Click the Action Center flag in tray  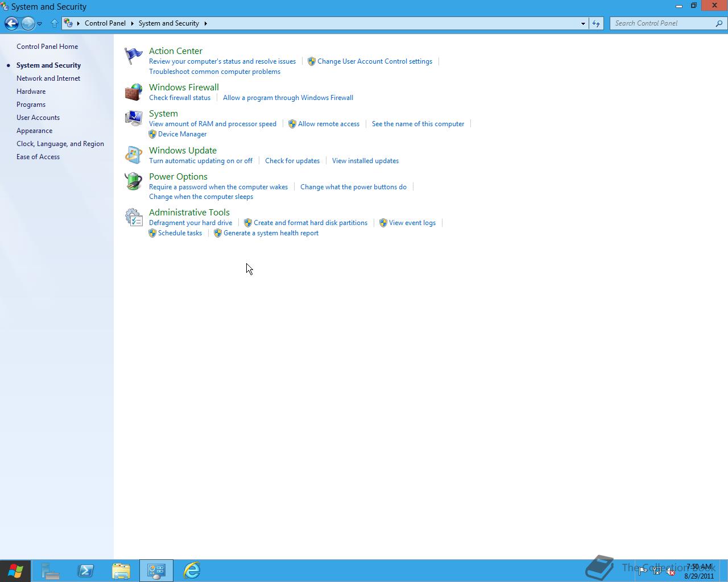(x=643, y=572)
